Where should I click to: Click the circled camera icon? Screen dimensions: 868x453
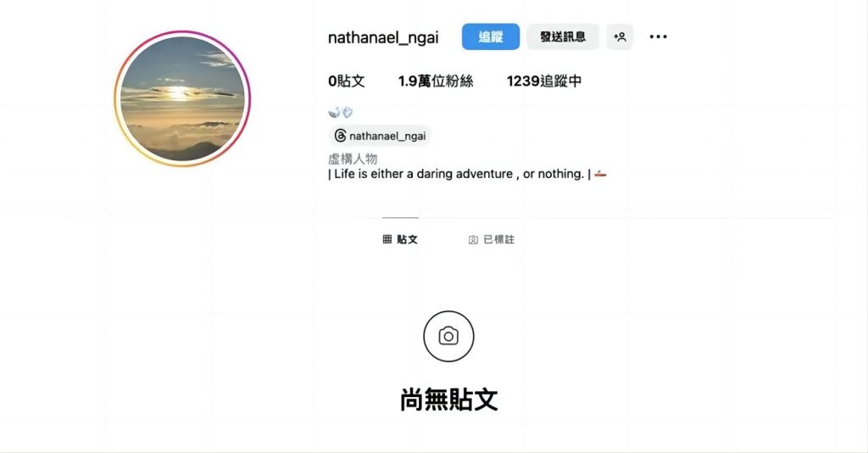(x=448, y=336)
